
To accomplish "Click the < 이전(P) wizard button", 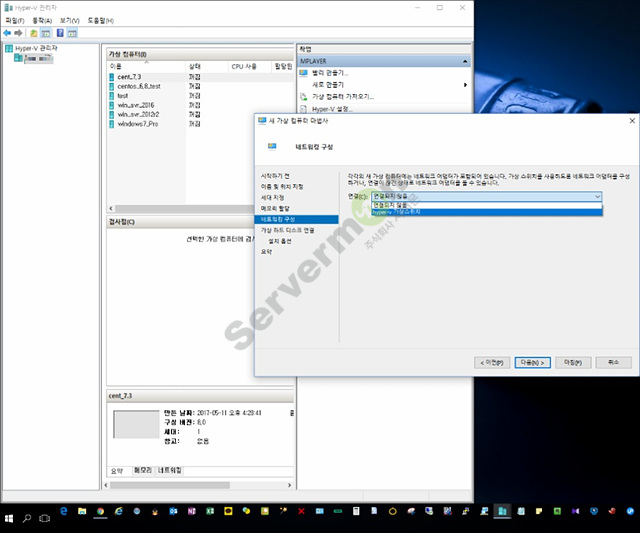I will click(x=492, y=362).
